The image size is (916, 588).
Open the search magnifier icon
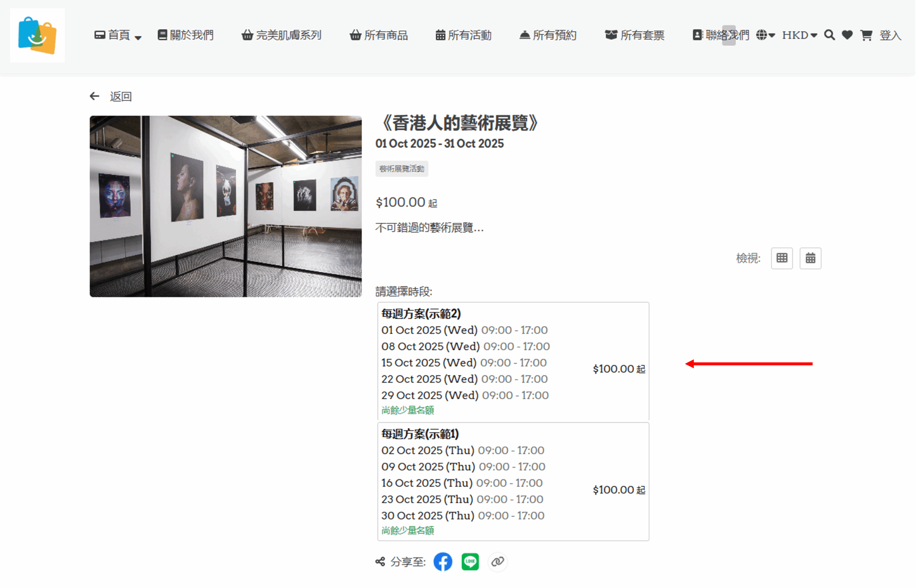[x=829, y=35]
